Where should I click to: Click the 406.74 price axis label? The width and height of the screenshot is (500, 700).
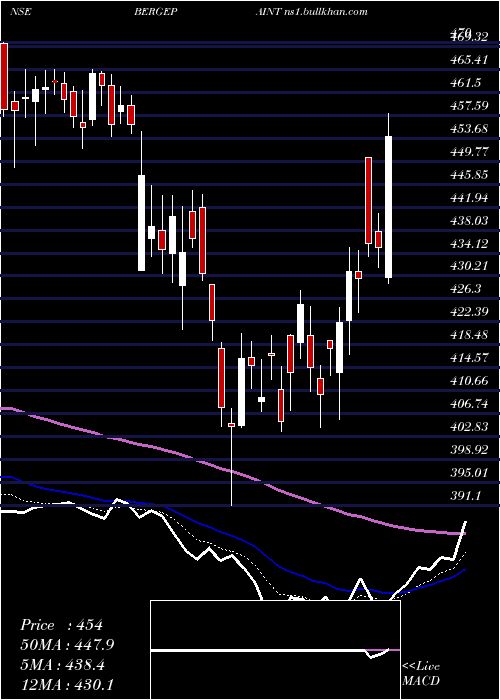pos(469,404)
